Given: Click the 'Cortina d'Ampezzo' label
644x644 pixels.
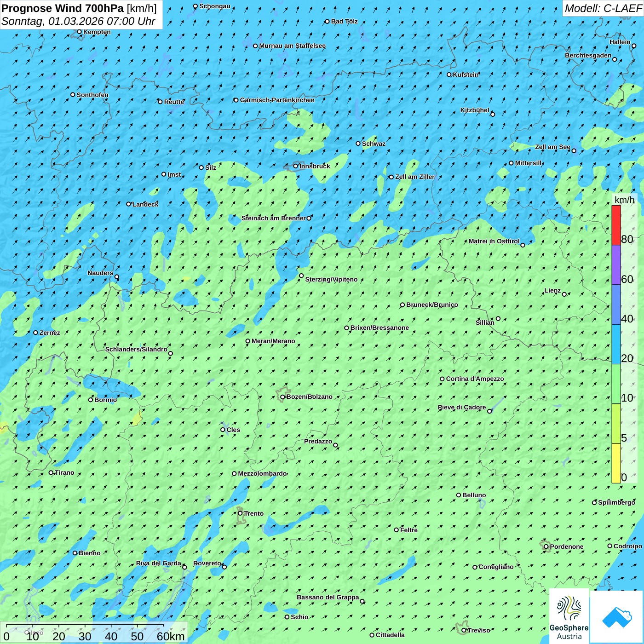Looking at the screenshot, I should 475,379.
